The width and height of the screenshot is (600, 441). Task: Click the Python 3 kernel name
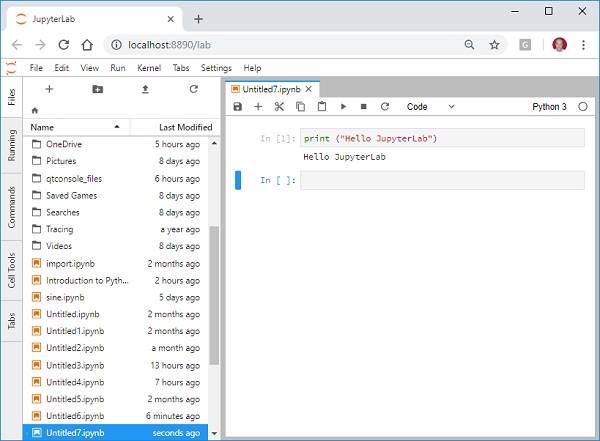point(549,107)
